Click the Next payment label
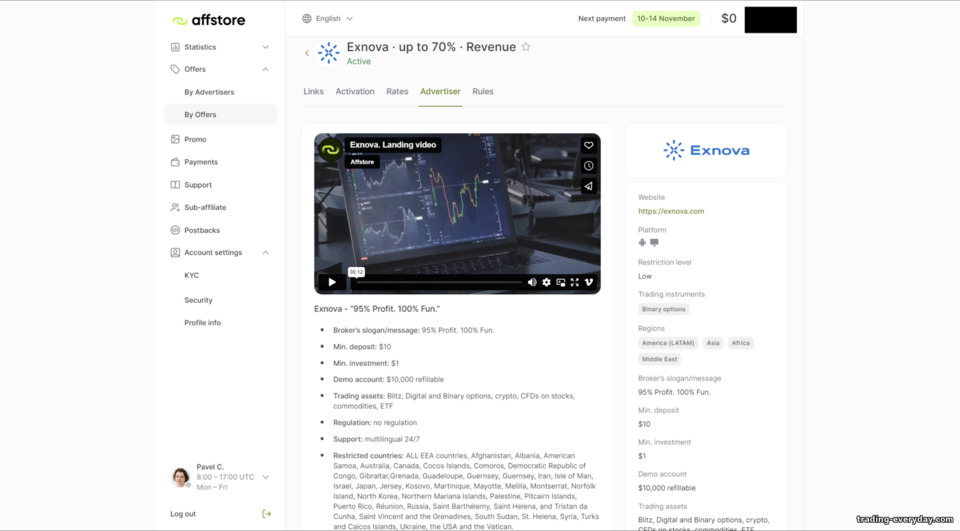960x531 pixels. click(602, 18)
